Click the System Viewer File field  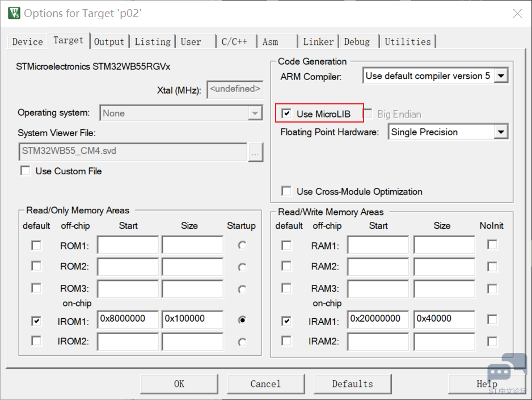[x=133, y=151]
